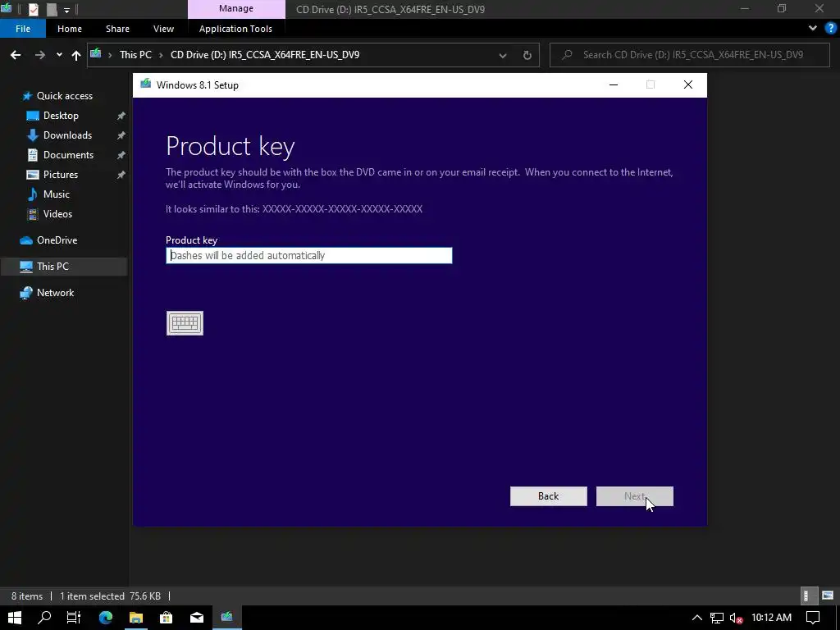Viewport: 840px width, 630px height.
Task: Click the pin icon beside Downloads
Action: (121, 135)
